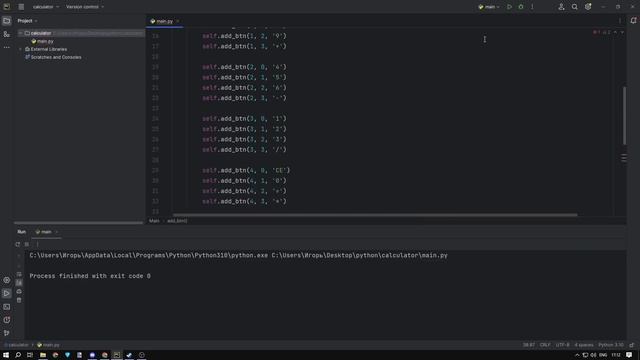Open the Run tool window label tab

pos(21,232)
